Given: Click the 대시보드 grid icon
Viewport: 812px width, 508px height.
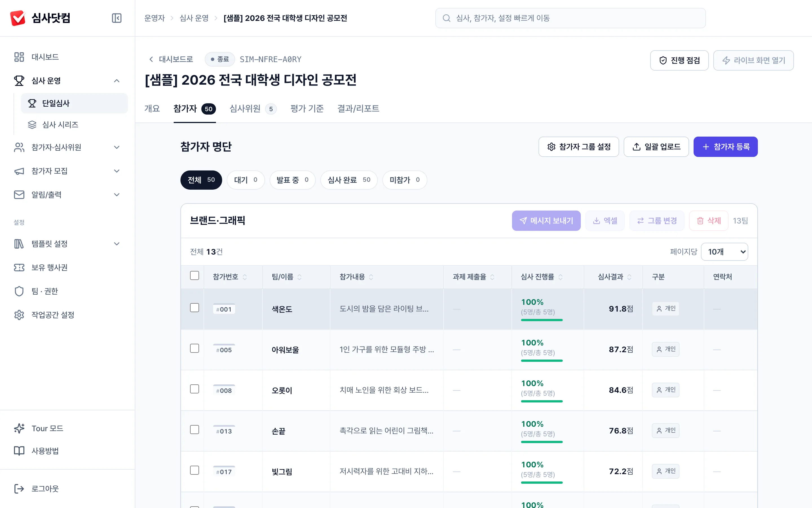Looking at the screenshot, I should point(19,57).
